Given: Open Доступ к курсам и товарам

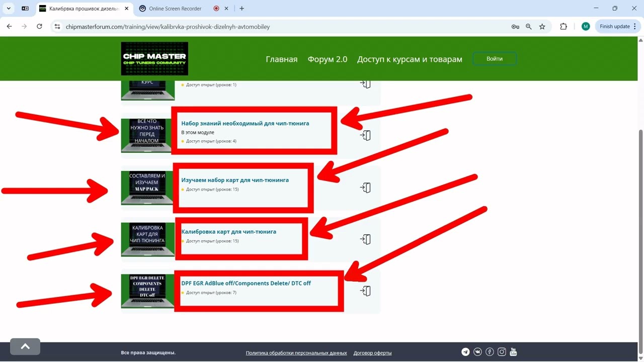Looking at the screenshot, I should [x=410, y=59].
